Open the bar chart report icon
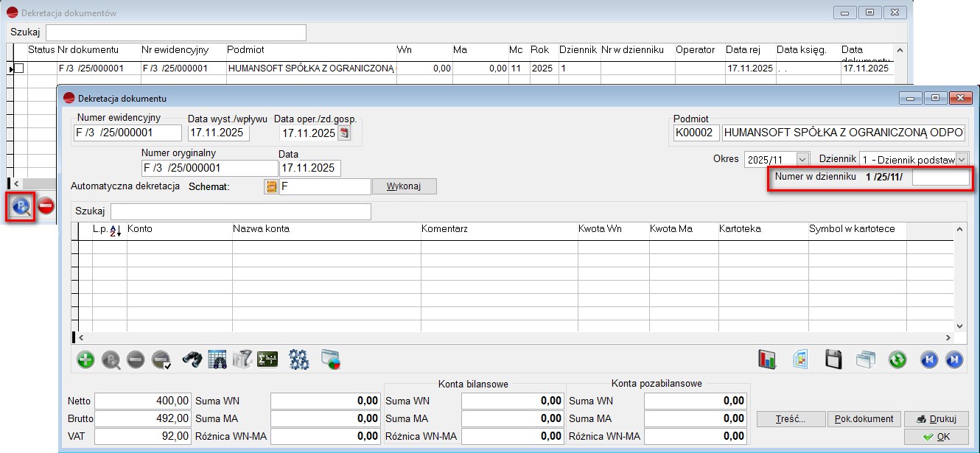The image size is (980, 453). click(768, 359)
